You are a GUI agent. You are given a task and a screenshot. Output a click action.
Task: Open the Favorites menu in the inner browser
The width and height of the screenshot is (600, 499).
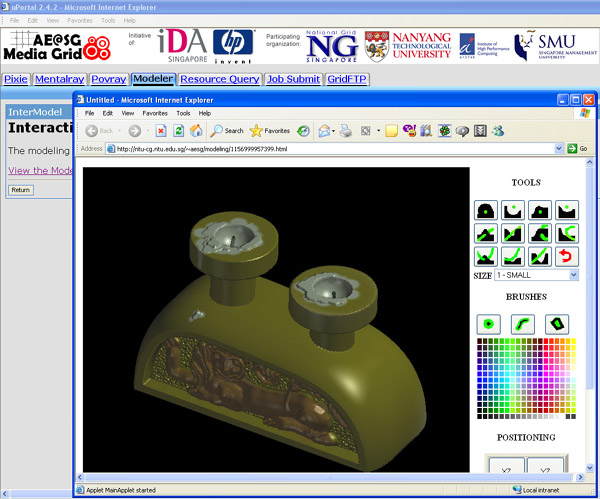(x=155, y=113)
